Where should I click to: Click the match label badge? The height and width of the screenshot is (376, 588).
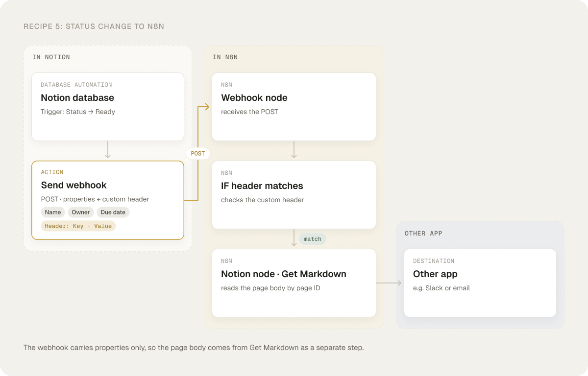point(313,239)
